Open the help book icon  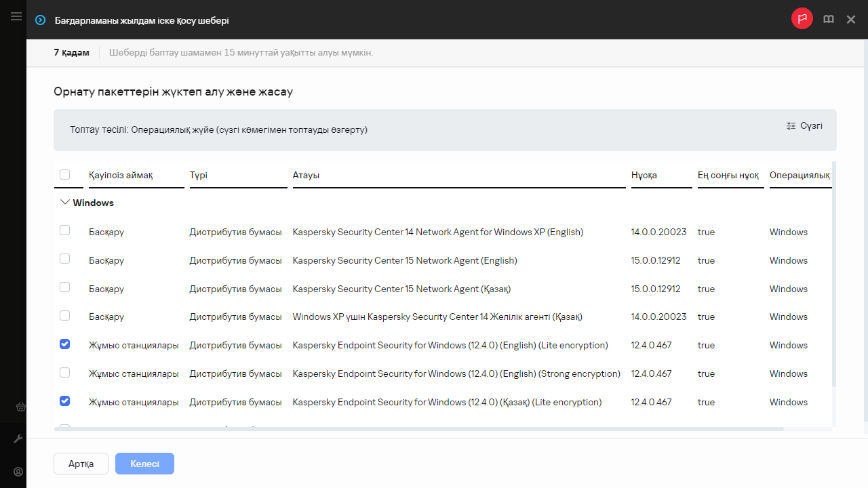point(828,20)
